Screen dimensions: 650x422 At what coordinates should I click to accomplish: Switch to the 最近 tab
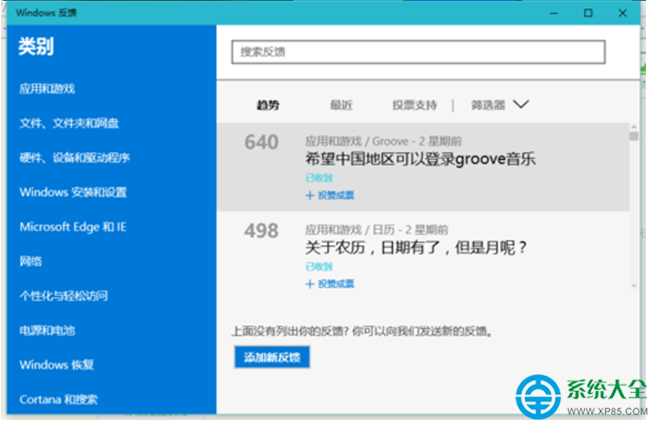tap(341, 105)
